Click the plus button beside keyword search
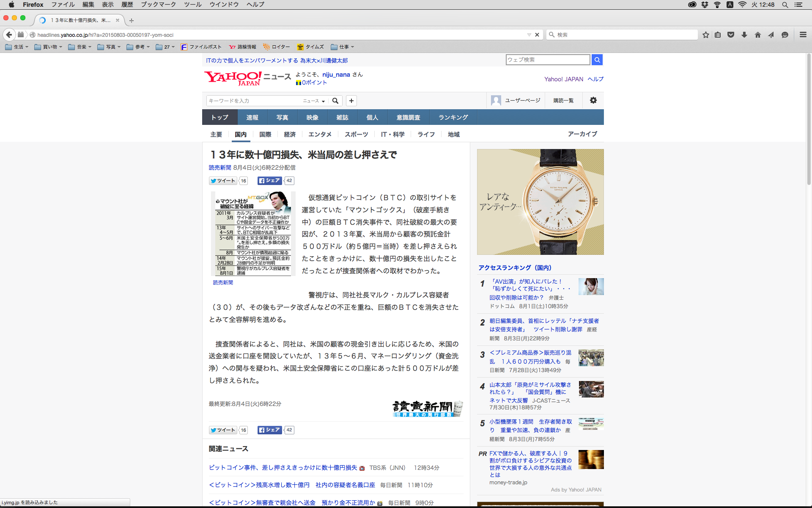 click(x=351, y=101)
